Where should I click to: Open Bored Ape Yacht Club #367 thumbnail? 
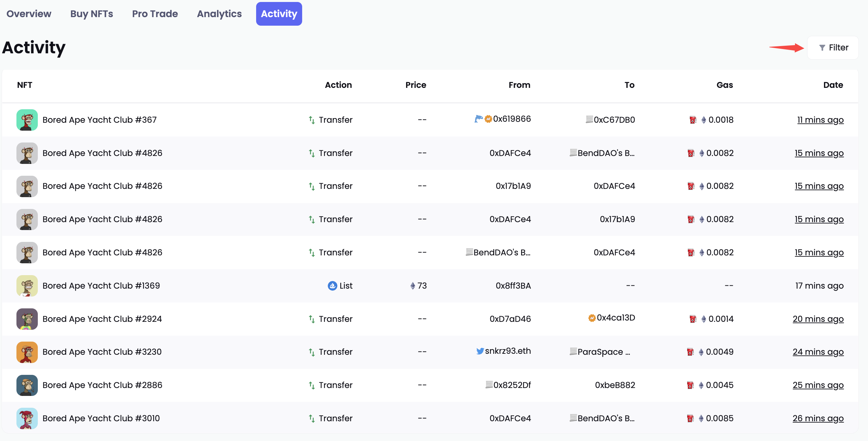coord(27,120)
